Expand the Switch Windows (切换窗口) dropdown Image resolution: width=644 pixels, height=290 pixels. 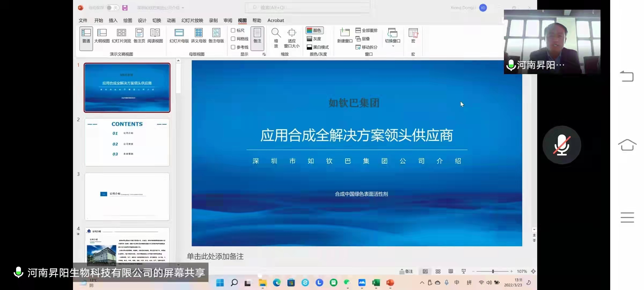click(x=393, y=46)
